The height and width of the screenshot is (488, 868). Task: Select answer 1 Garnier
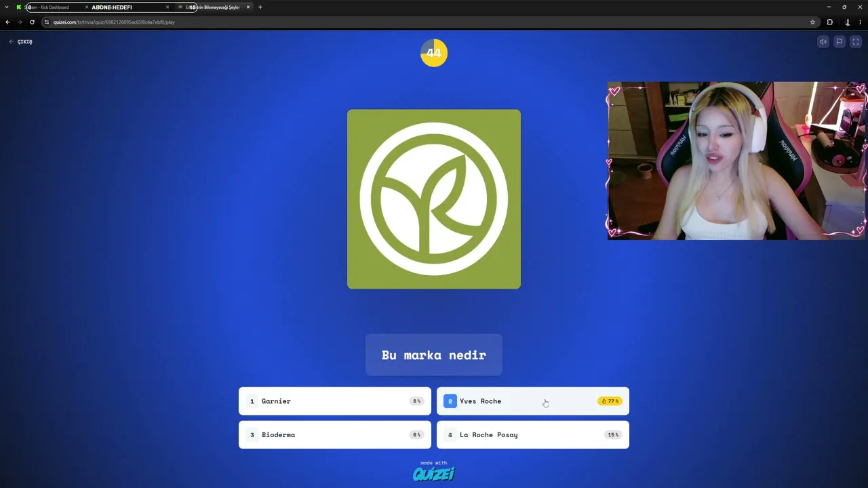pyautogui.click(x=335, y=401)
